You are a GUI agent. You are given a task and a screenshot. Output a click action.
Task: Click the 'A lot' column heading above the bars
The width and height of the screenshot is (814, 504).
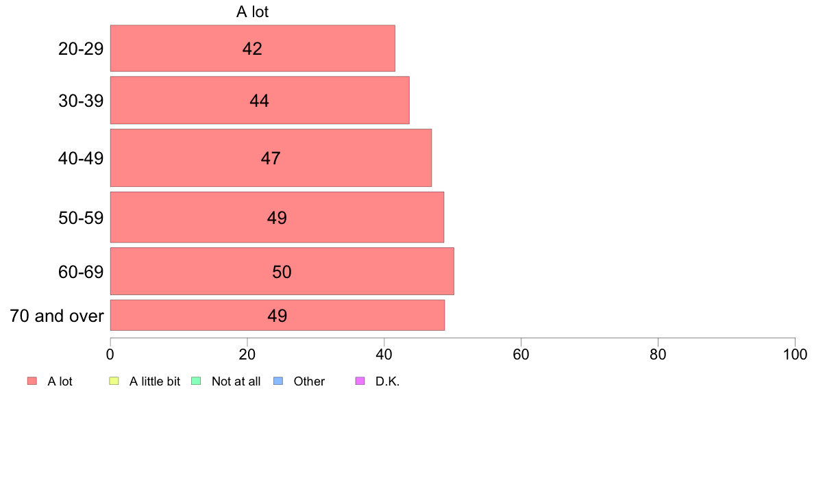pos(252,12)
